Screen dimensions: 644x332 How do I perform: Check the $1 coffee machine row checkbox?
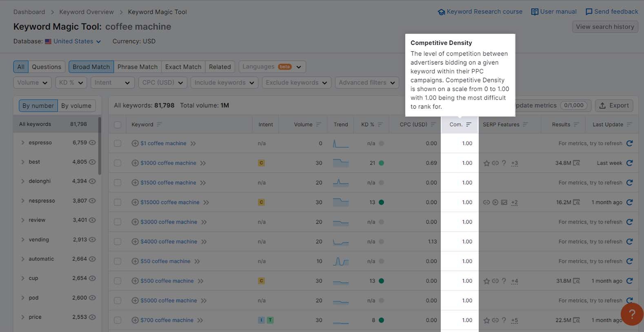coord(118,144)
